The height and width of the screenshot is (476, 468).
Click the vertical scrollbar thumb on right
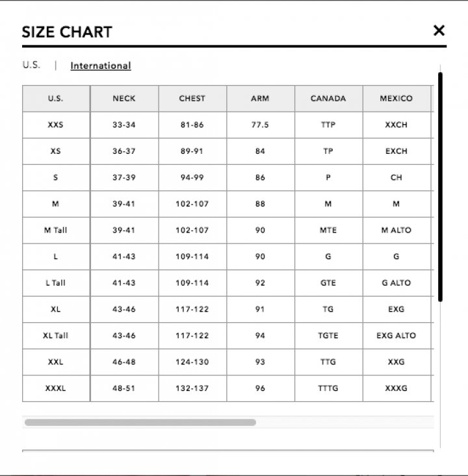[x=440, y=186]
